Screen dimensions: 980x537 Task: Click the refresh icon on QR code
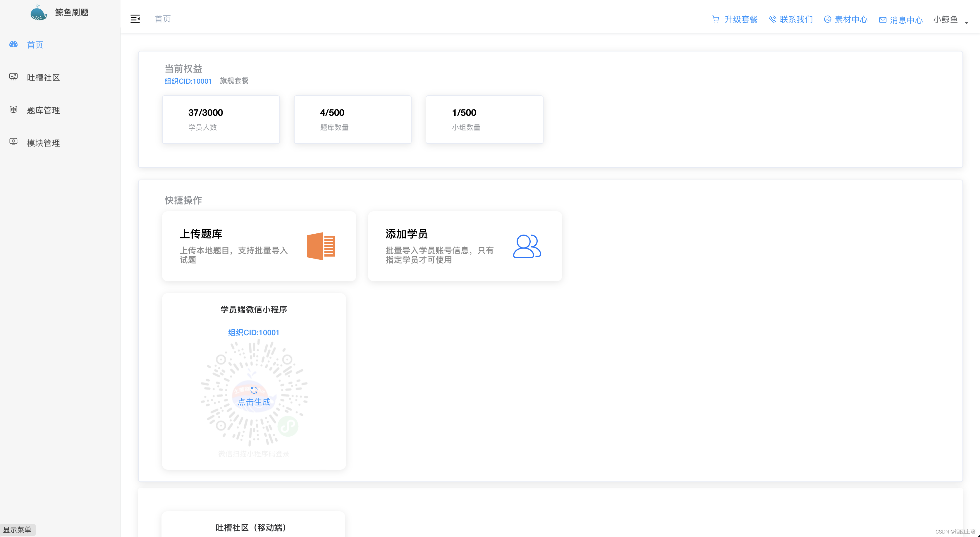click(254, 390)
